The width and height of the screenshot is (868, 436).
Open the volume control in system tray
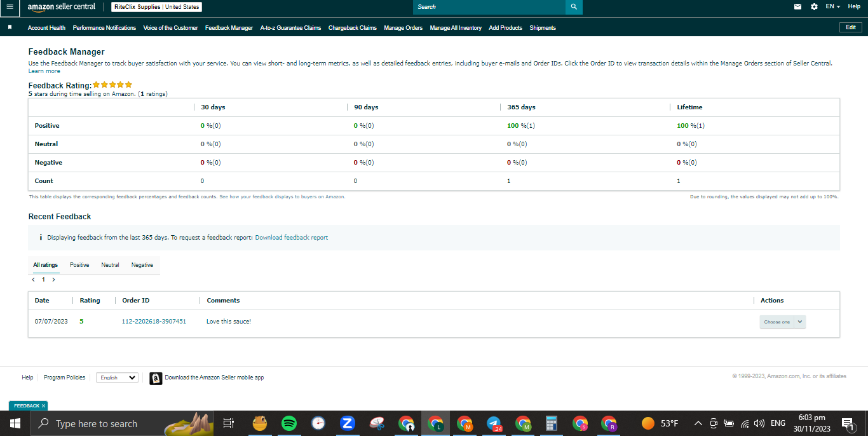[759, 423]
